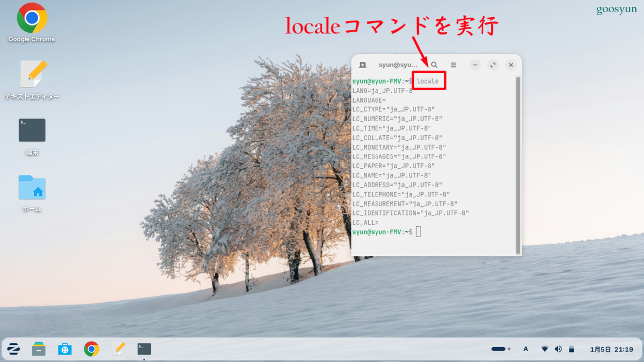Activate the terminal search magnifier

(x=434, y=65)
